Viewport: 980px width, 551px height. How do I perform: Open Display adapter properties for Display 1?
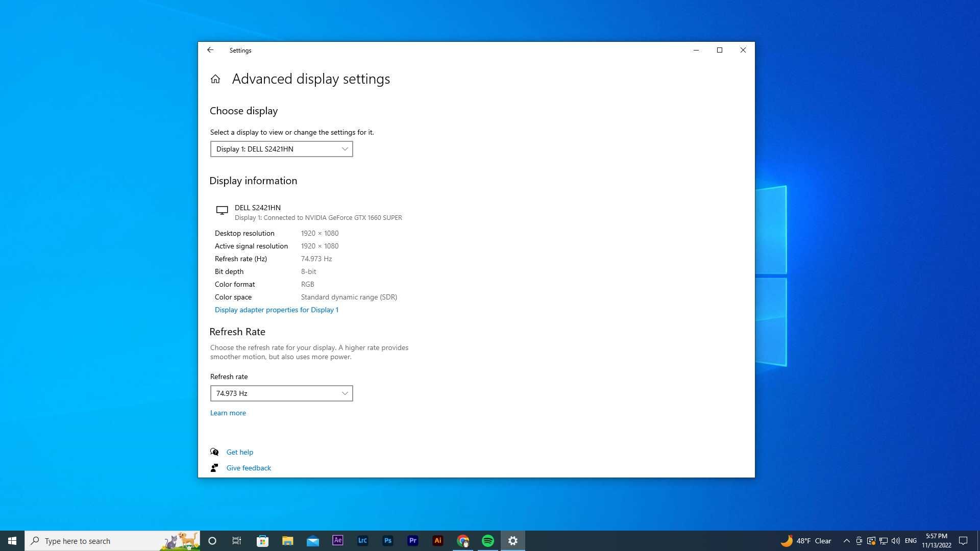click(276, 310)
